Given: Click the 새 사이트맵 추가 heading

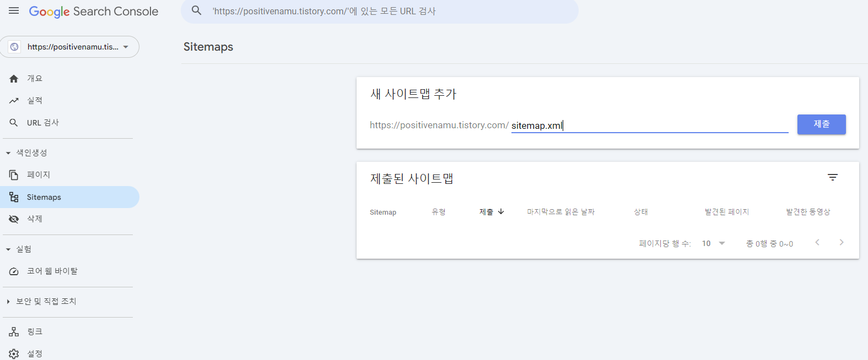Looking at the screenshot, I should click(413, 94).
